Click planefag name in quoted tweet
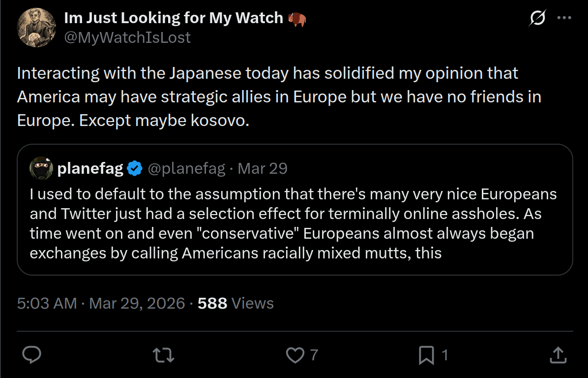The height and width of the screenshot is (378, 588). pyautogui.click(x=90, y=169)
